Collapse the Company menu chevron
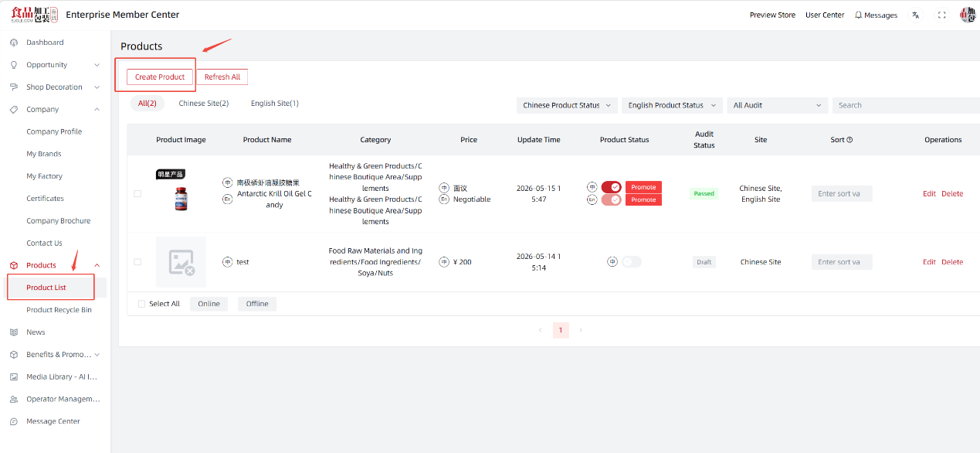980x453 pixels. pos(97,110)
